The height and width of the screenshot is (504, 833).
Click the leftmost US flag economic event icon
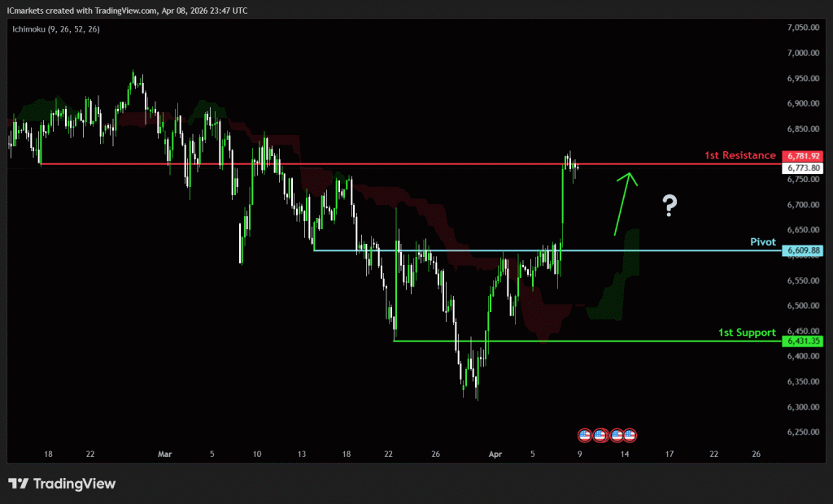click(x=584, y=436)
